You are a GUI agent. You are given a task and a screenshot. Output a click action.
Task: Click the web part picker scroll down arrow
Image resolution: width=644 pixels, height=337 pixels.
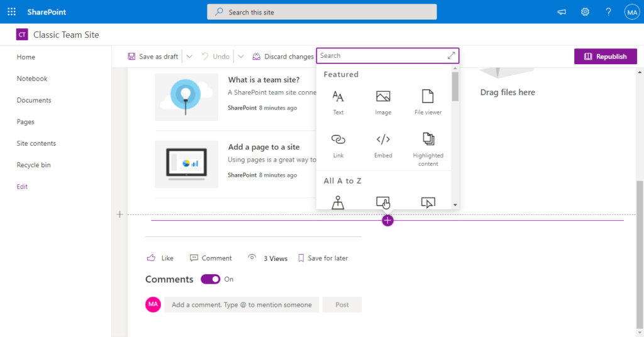[455, 205]
